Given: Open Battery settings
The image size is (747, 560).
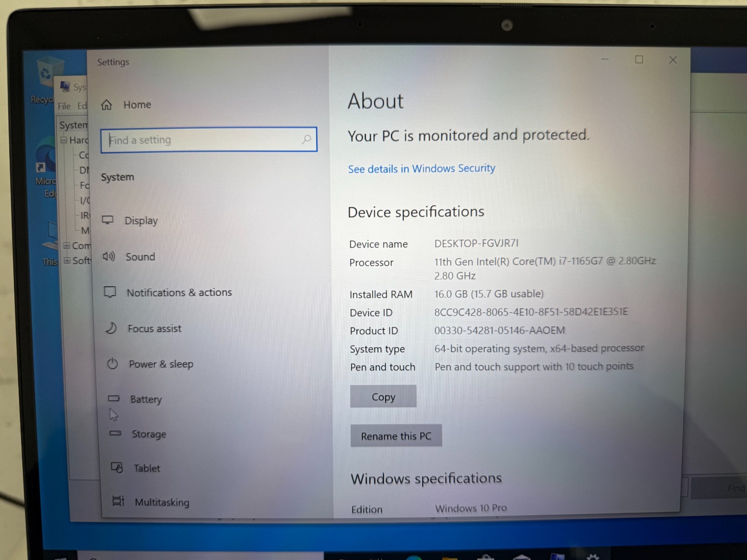Looking at the screenshot, I should click(135, 399).
